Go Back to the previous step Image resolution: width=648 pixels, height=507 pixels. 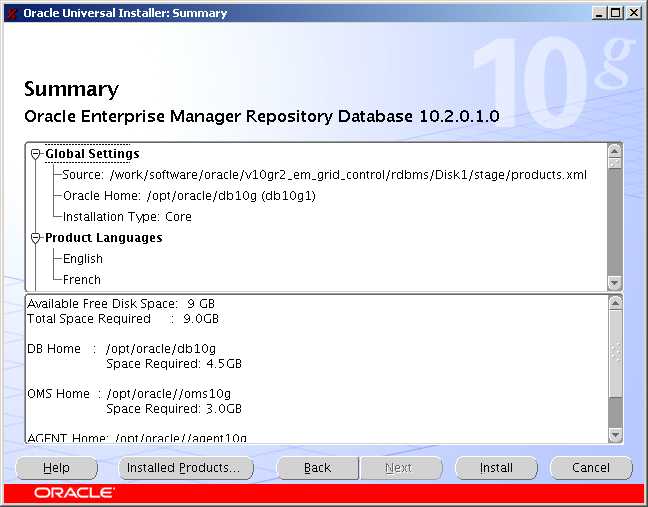317,468
